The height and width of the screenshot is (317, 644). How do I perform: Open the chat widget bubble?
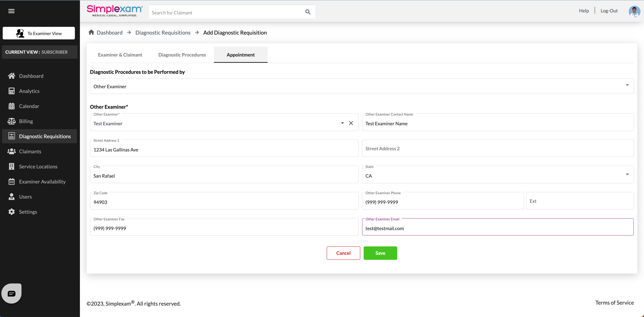11,293
